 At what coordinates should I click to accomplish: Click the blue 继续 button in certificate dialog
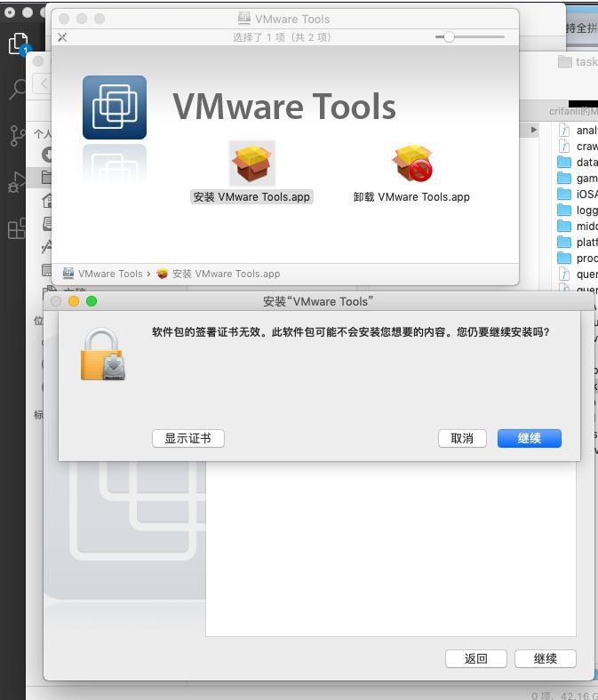click(530, 439)
